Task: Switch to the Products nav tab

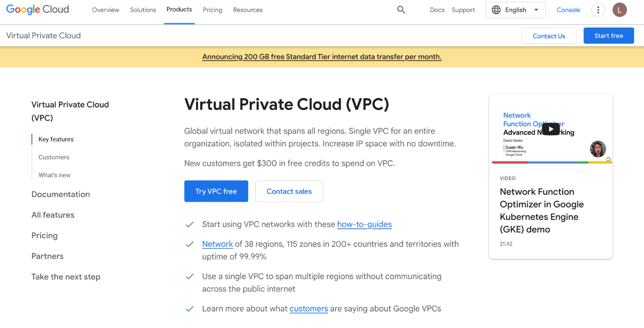Action: (x=179, y=9)
